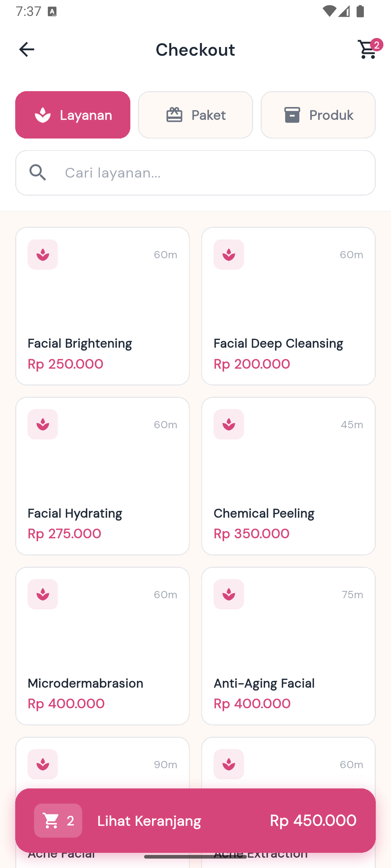The width and height of the screenshot is (391, 868).
Task: Tap the lotus icon on Chemical Peeling card
Action: pos(229,424)
